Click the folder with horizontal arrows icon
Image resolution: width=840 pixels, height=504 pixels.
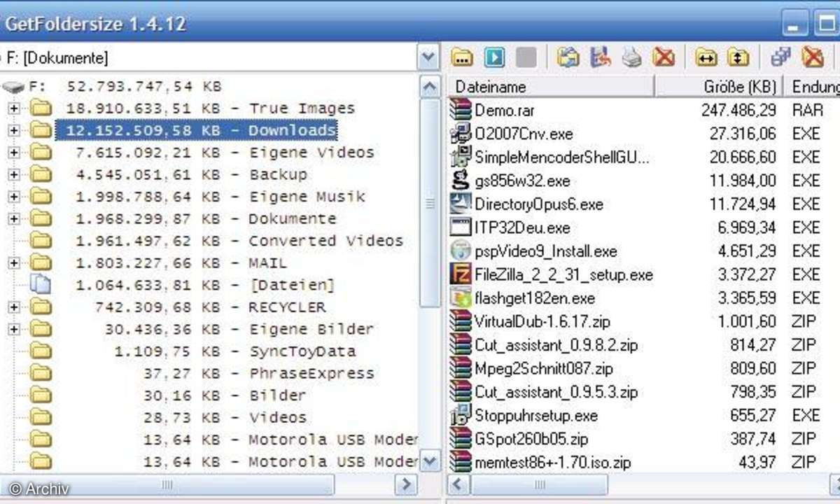point(706,57)
